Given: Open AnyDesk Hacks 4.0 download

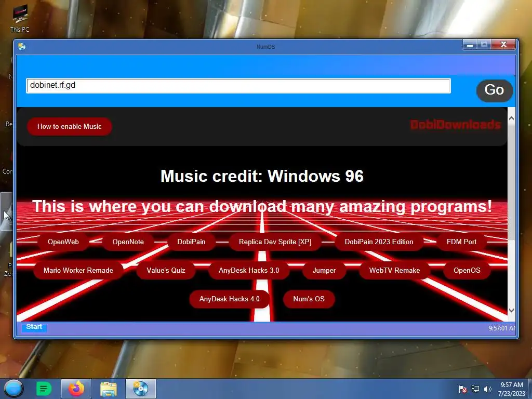Looking at the screenshot, I should point(229,299).
